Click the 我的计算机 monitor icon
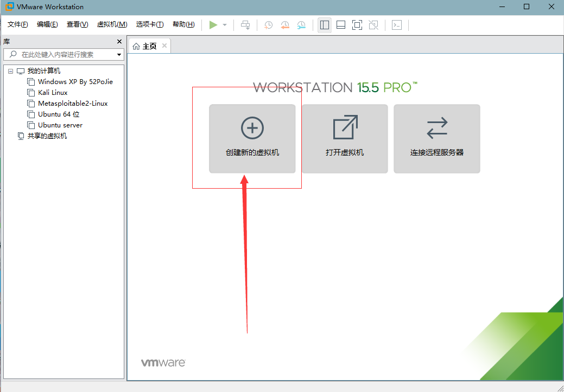 pos(21,71)
